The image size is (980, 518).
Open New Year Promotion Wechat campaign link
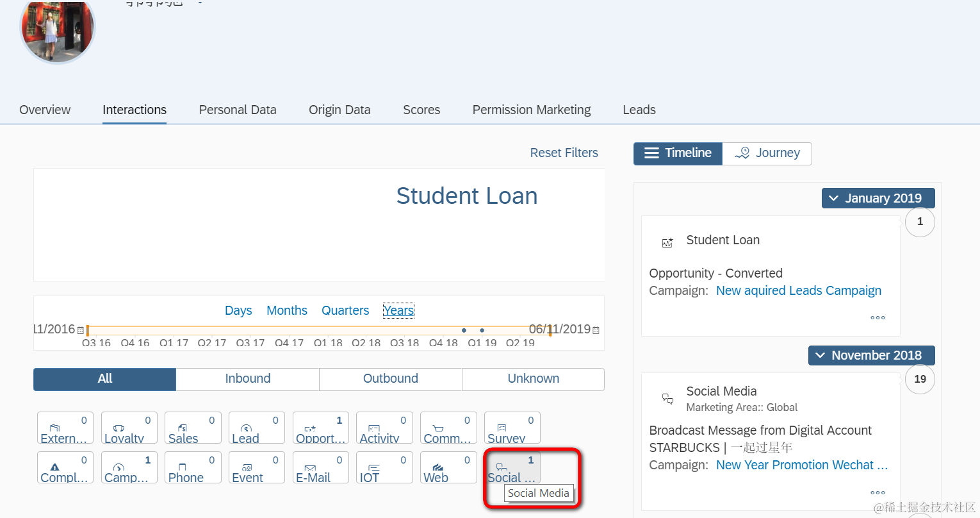[x=802, y=465]
